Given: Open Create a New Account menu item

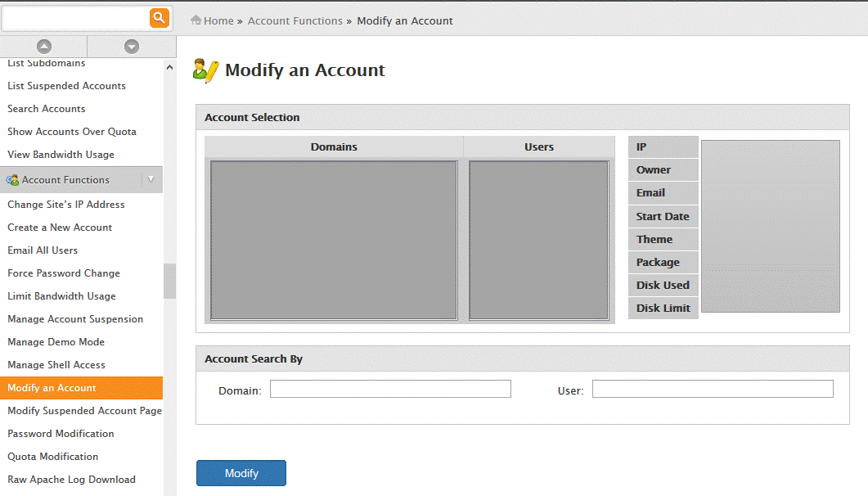Looking at the screenshot, I should (60, 228).
